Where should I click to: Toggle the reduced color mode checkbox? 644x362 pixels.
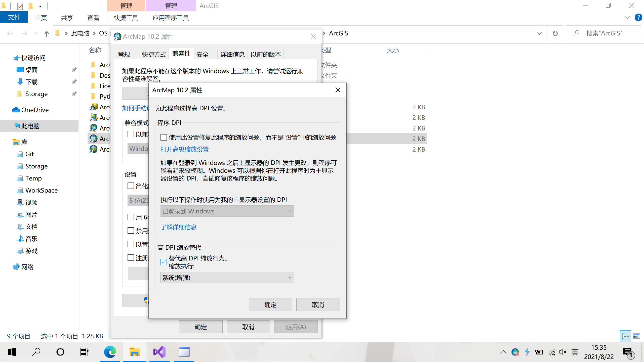[131, 186]
